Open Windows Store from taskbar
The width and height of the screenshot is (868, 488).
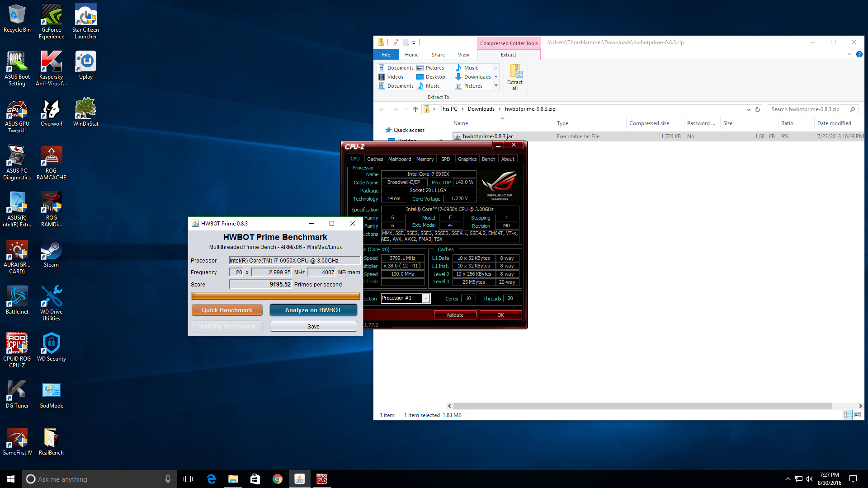point(255,479)
